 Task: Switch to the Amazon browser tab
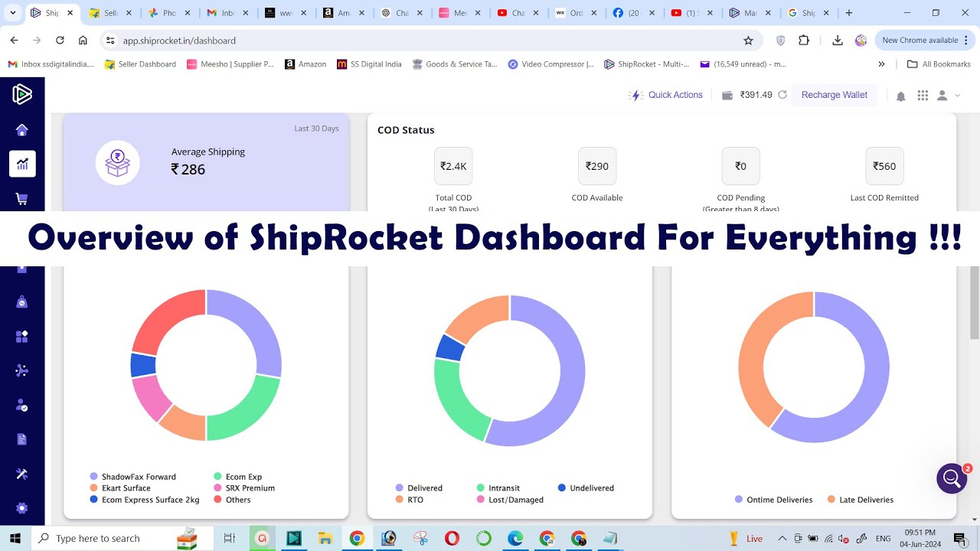point(344,13)
